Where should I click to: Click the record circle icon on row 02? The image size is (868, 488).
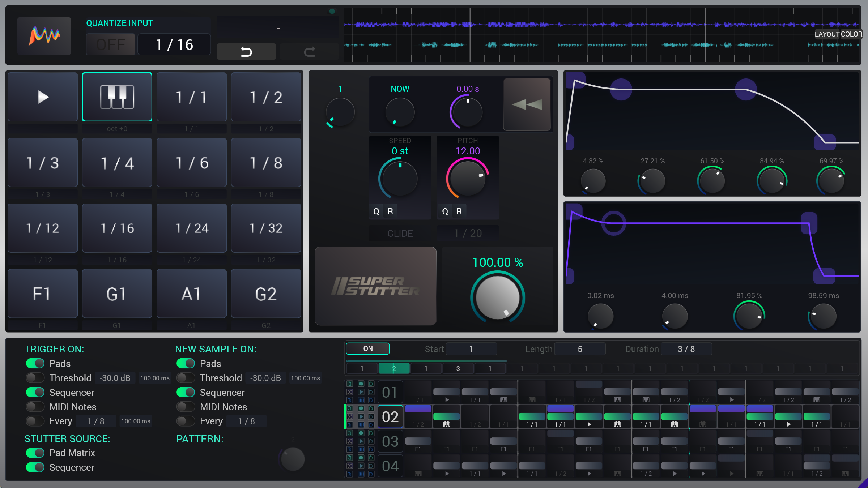coord(361,408)
